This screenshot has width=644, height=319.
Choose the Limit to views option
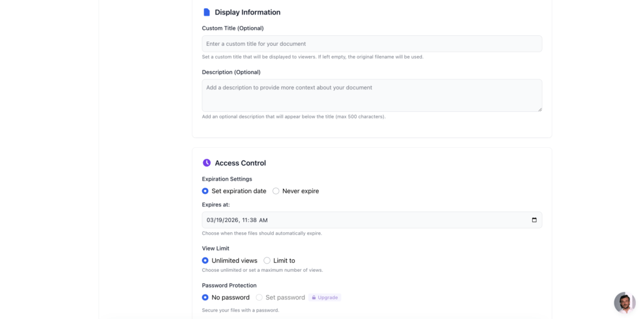point(267,260)
